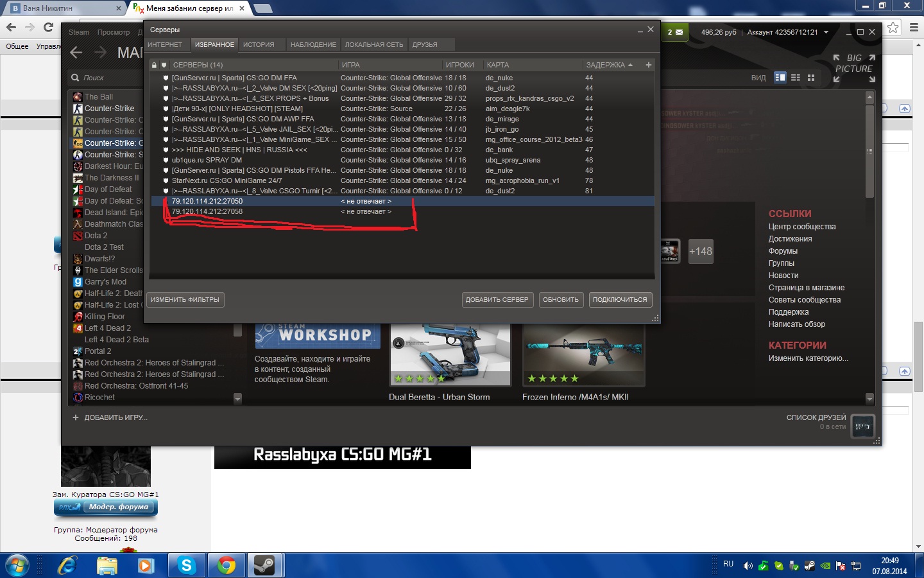Open Просмотр menu in Steam
Image resolution: width=924 pixels, height=578 pixels.
(x=114, y=32)
